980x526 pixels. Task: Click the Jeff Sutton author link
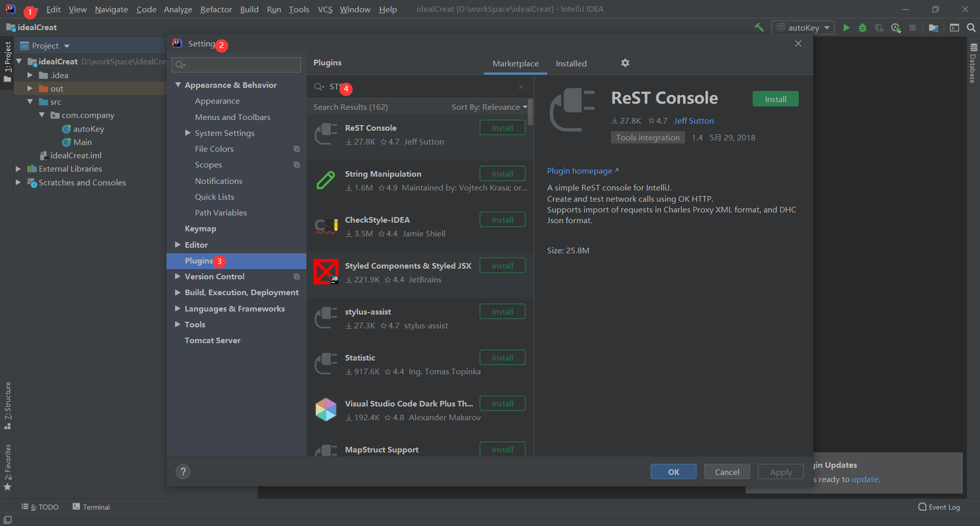pyautogui.click(x=694, y=121)
